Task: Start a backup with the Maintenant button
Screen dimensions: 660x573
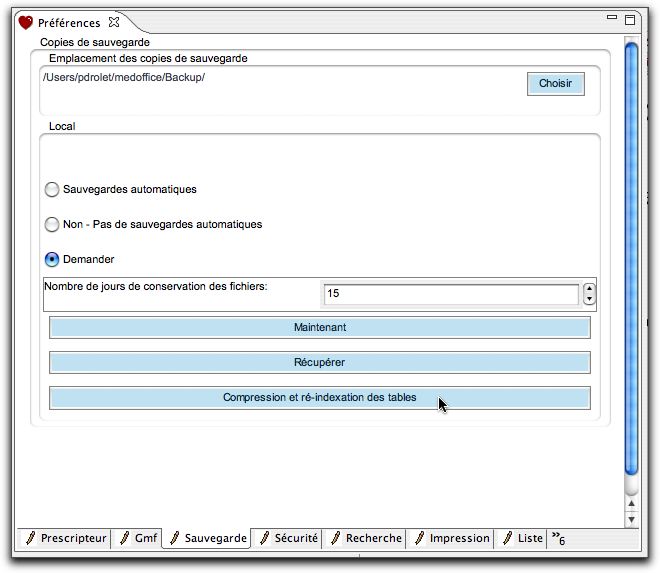Action: click(x=319, y=328)
